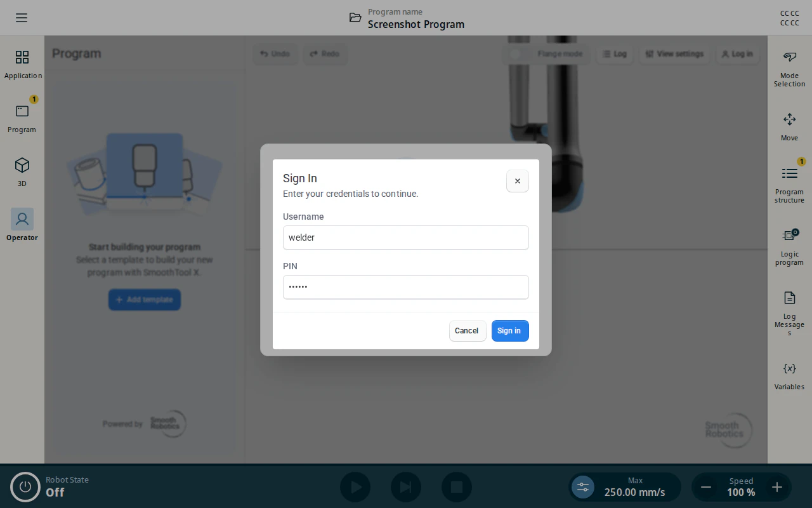Click the Username input field
812x508 pixels.
coord(406,237)
